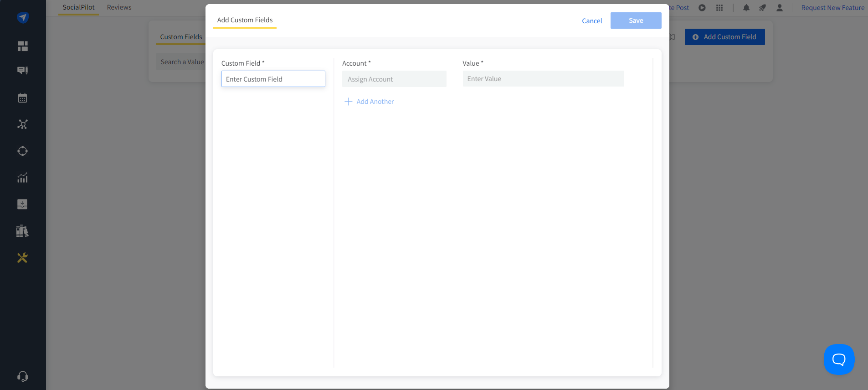Click the Cancel link
Viewport: 868px width, 390px height.
(x=592, y=21)
